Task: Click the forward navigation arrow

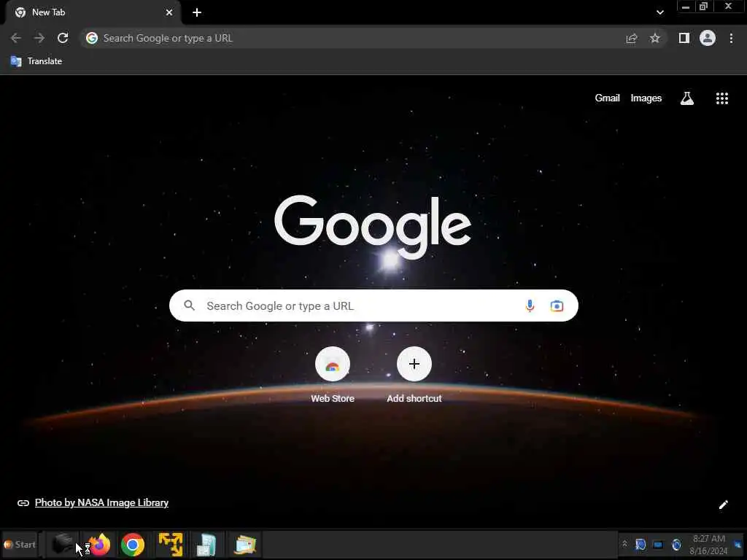Action: 39,38
